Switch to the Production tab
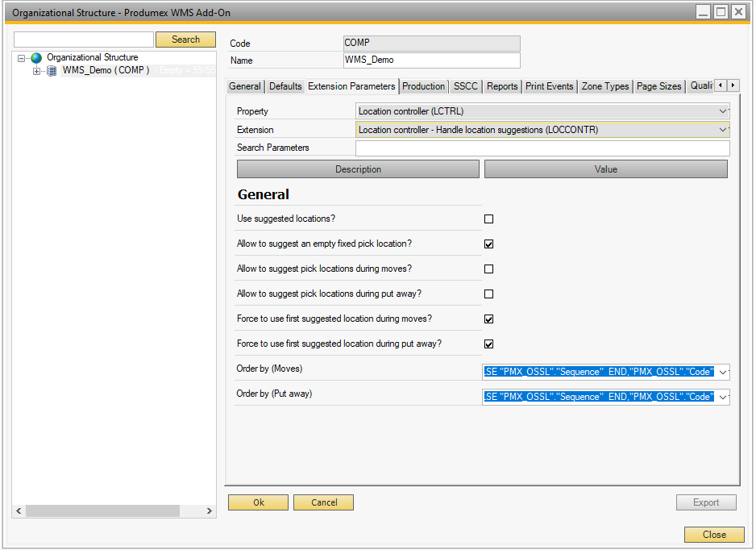 [423, 86]
